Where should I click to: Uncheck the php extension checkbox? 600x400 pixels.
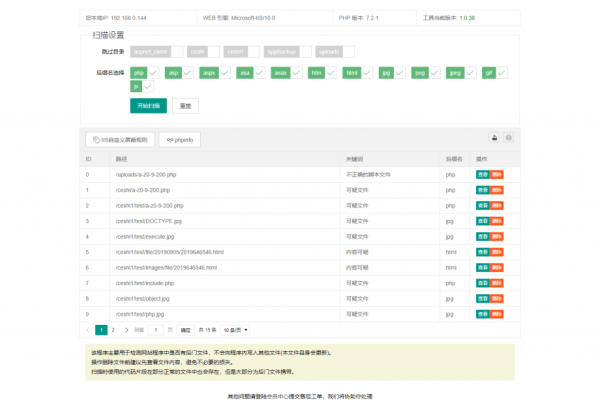(145, 73)
